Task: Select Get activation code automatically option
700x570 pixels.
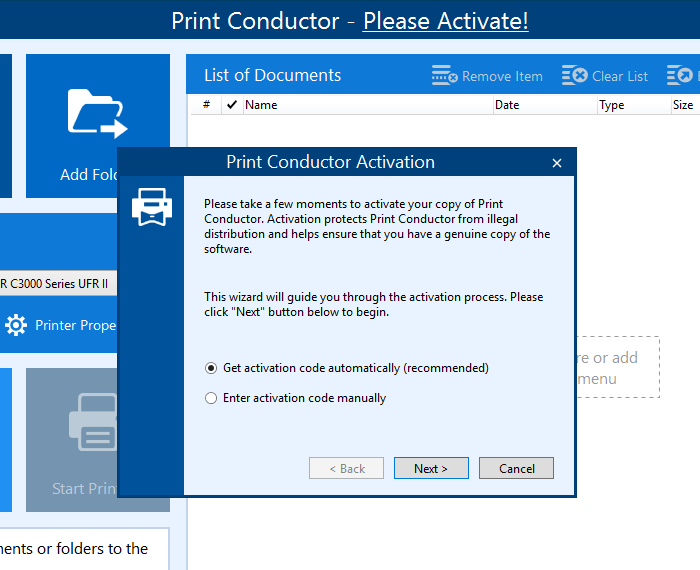Action: (211, 368)
